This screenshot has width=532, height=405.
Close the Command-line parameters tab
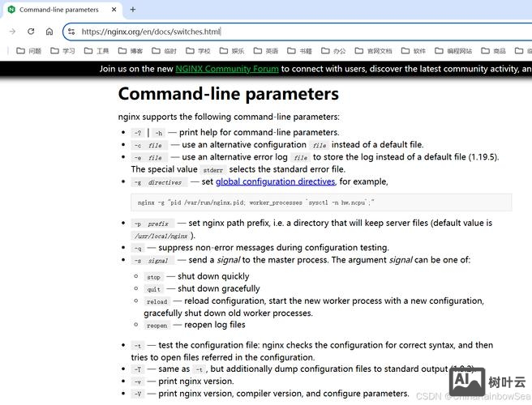(113, 10)
